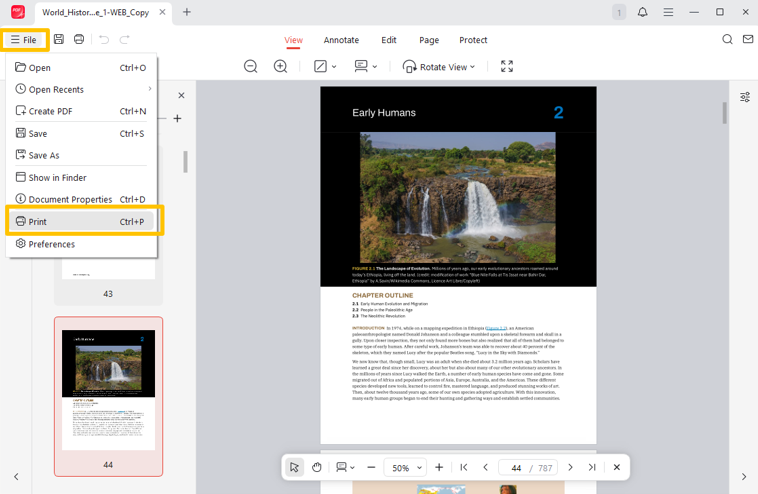Open a new tab with plus button
The image size is (758, 494).
coord(187,12)
